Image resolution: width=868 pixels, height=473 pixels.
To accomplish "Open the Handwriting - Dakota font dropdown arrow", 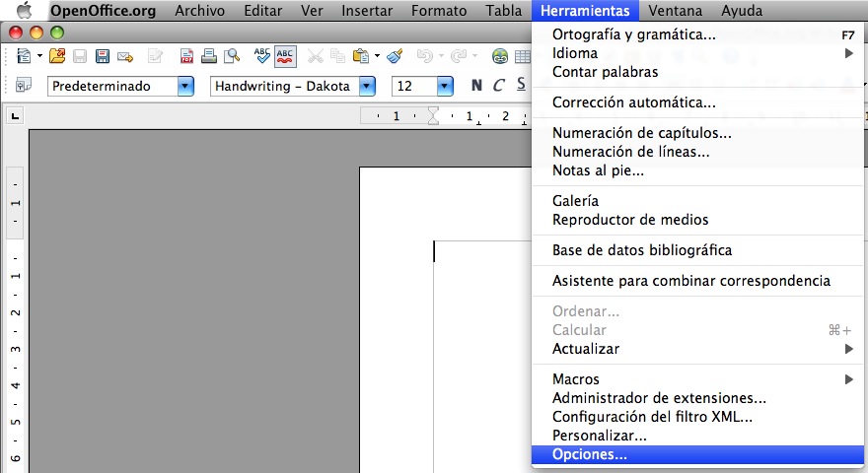I will point(367,87).
